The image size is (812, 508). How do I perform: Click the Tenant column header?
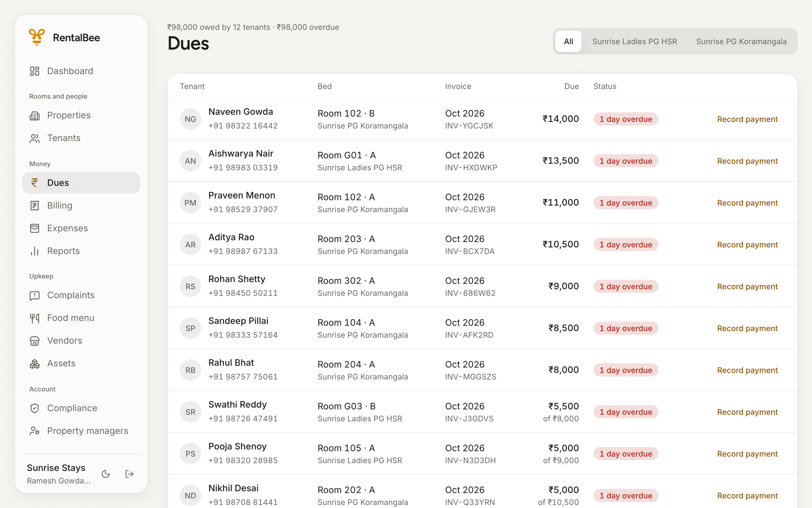tap(192, 86)
